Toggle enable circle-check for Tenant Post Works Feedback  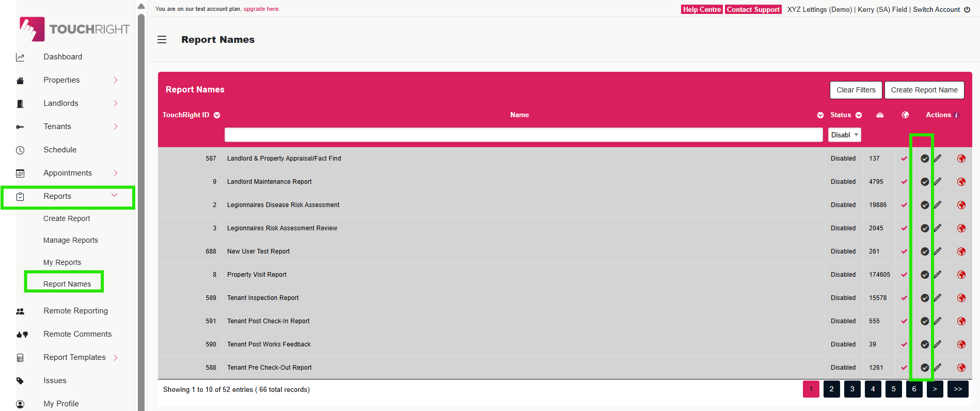click(925, 344)
